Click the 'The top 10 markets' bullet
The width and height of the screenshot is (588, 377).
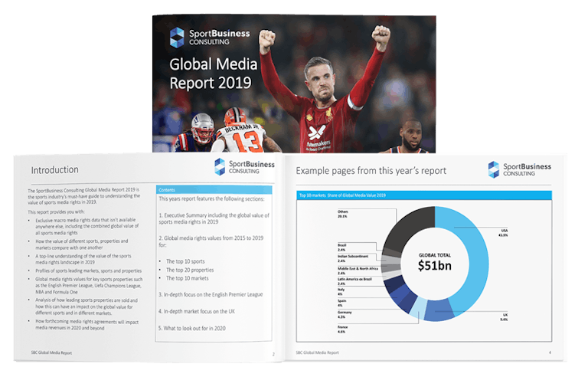(x=187, y=278)
